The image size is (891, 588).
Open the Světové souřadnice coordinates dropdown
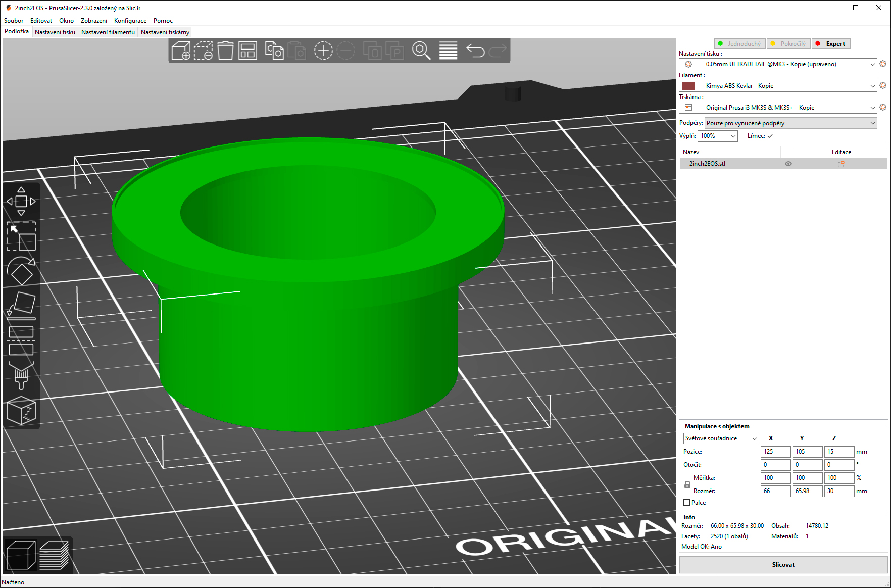click(x=721, y=438)
